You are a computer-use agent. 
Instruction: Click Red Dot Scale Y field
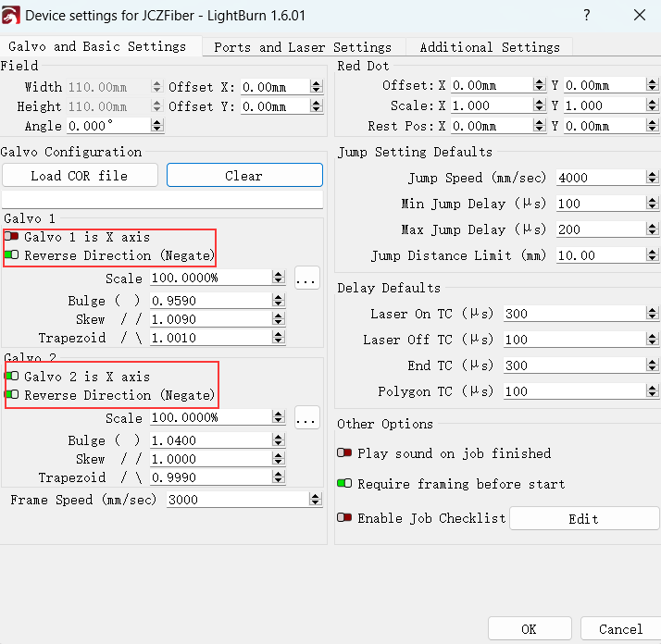coord(605,105)
